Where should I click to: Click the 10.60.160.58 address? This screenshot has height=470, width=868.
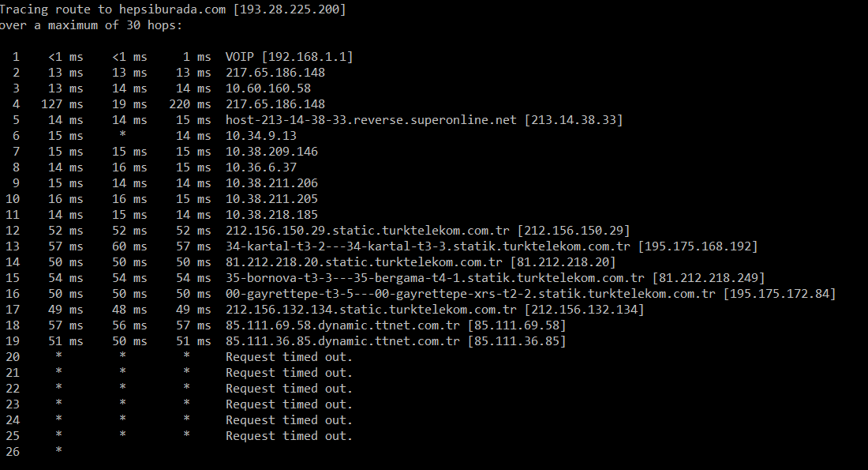coord(268,88)
